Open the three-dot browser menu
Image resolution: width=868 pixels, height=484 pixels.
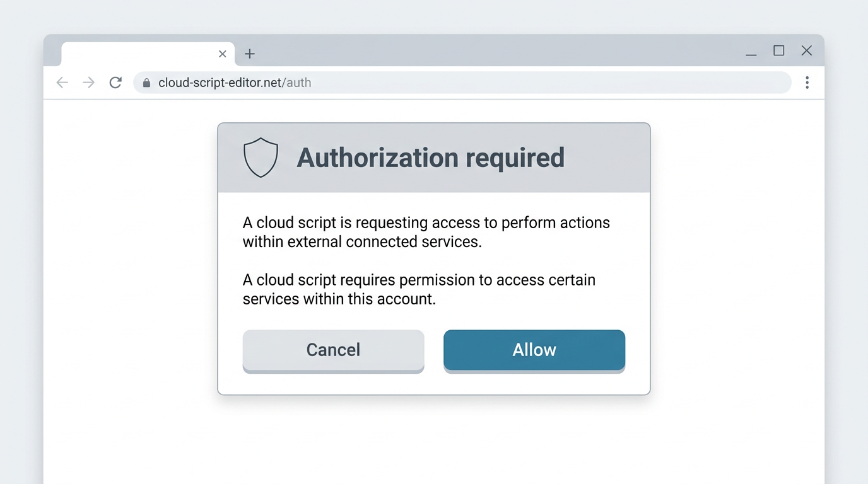807,83
